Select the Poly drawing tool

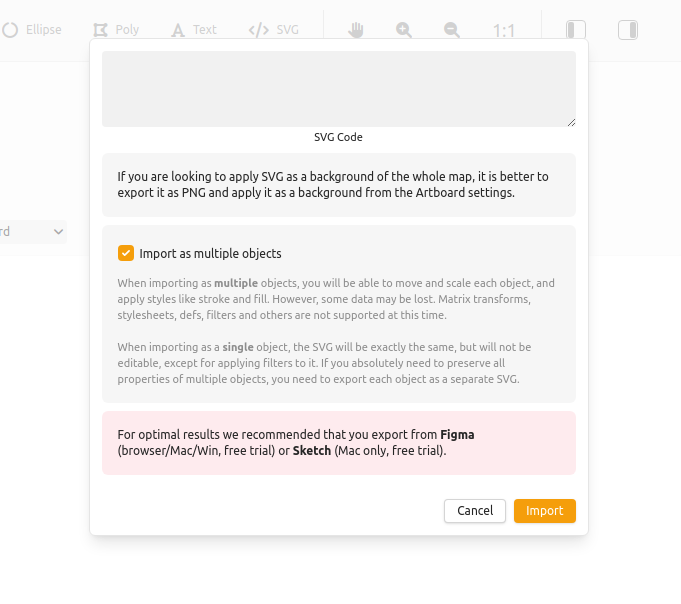pyautogui.click(x=116, y=30)
